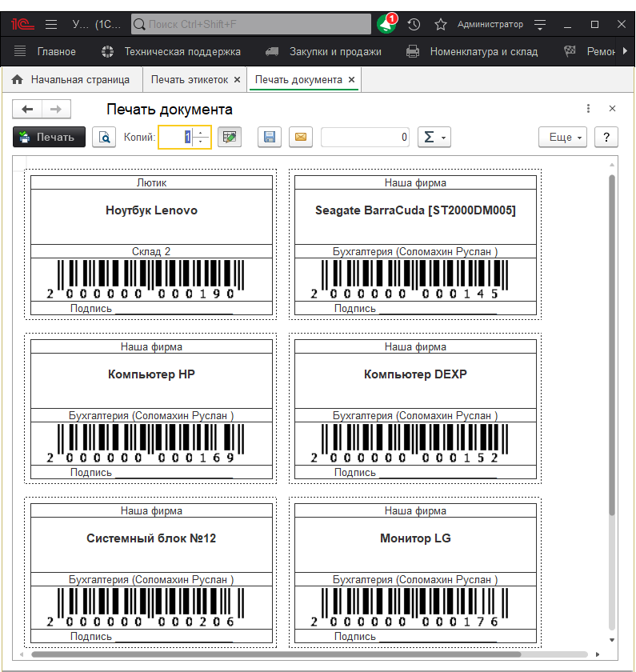This screenshot has width=636, height=672.
Task: Increase copies count with up arrow
Action: tap(201, 132)
